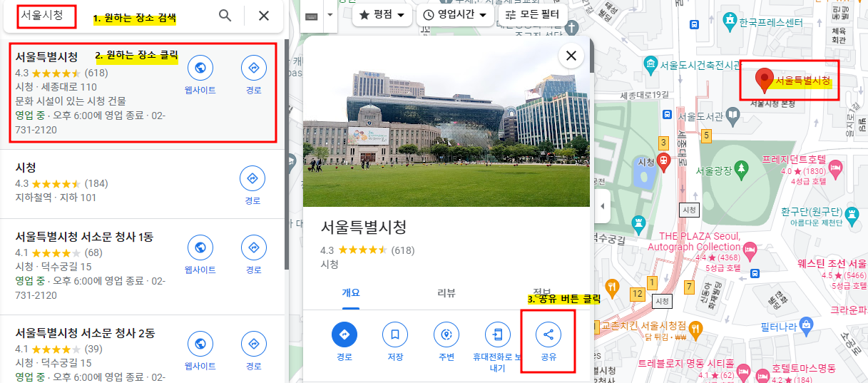The height and width of the screenshot is (383, 868).
Task: Switch to the 개요 overview tab
Action: click(350, 293)
